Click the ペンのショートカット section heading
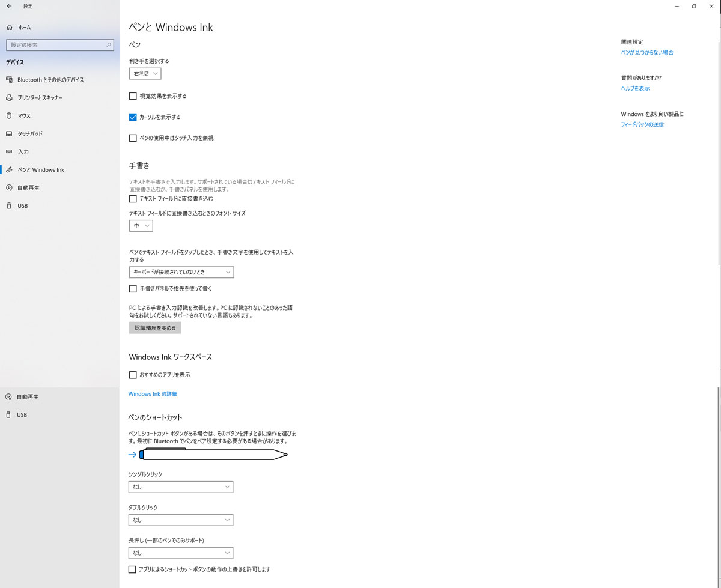The image size is (721, 588). (x=156, y=417)
